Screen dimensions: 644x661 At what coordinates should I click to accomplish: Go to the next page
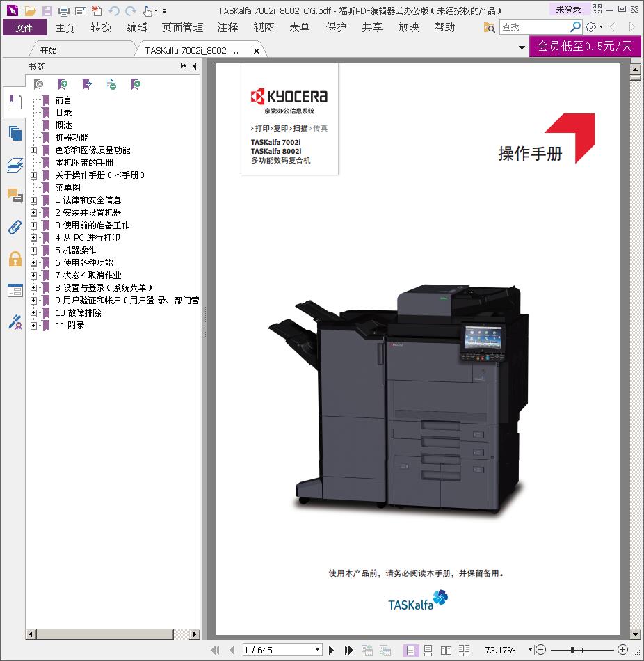(331, 650)
